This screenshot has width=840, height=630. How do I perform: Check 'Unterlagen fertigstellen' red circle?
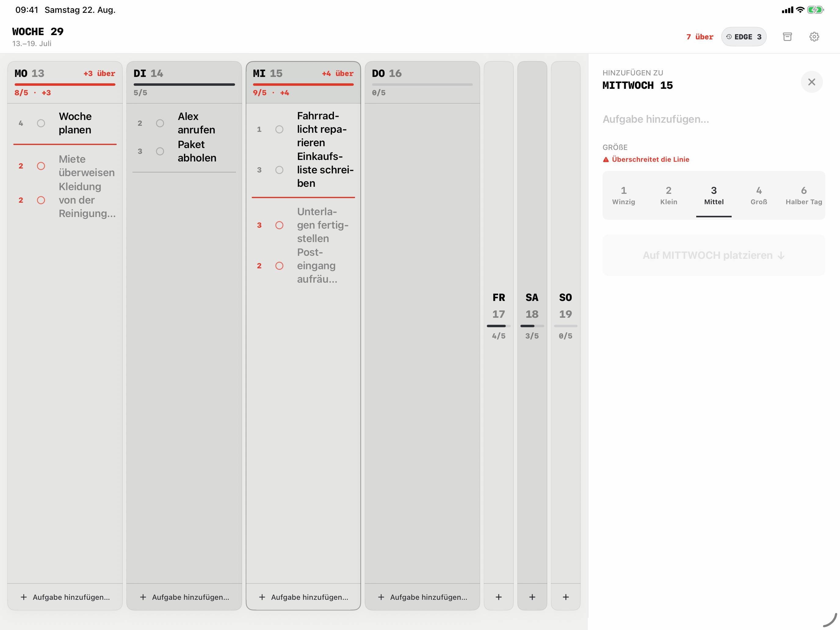279,225
